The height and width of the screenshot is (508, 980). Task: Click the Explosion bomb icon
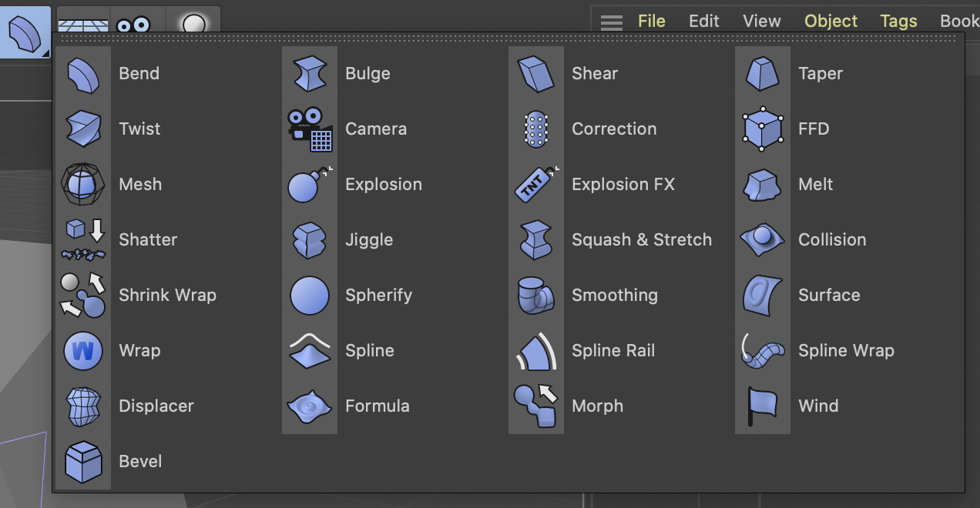(x=309, y=185)
